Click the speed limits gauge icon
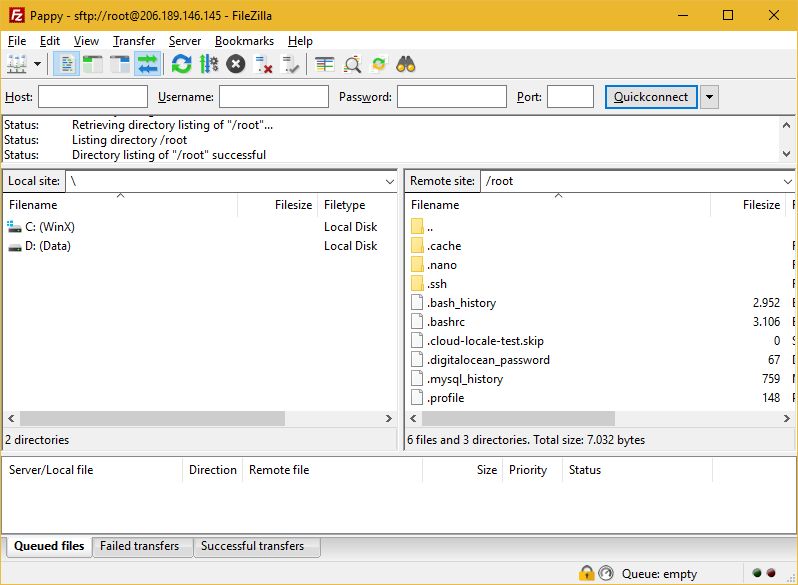This screenshot has height=585, width=798. tap(606, 573)
